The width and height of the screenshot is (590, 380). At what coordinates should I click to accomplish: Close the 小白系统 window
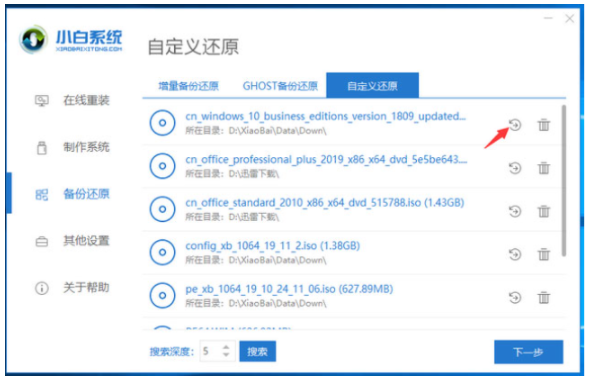569,18
